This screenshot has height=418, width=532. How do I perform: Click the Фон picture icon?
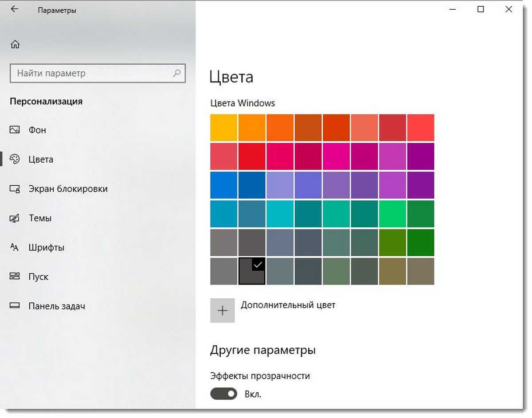pyautogui.click(x=15, y=130)
